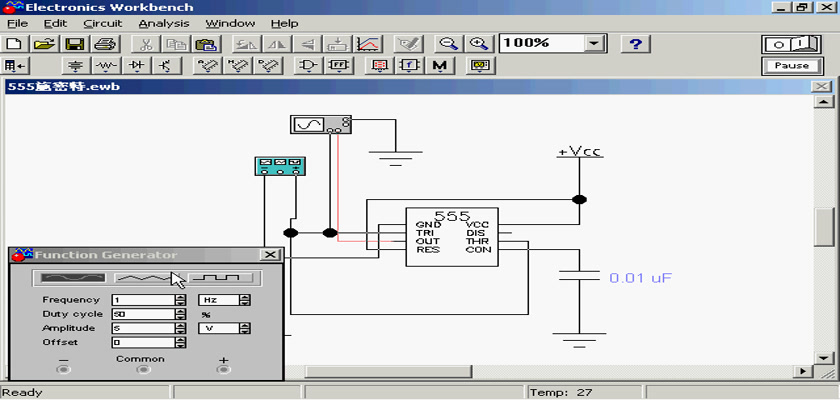840x400 pixels.
Task: Toggle the simulation power switch
Action: [792, 44]
